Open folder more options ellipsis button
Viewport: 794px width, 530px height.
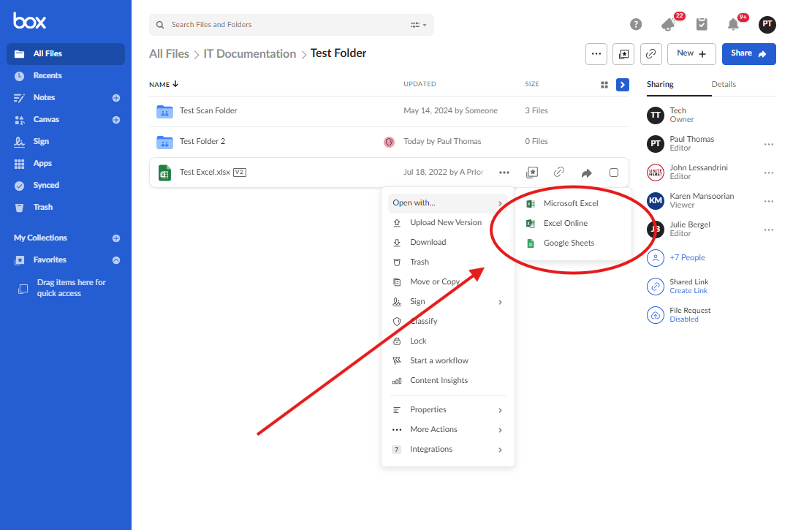point(596,54)
